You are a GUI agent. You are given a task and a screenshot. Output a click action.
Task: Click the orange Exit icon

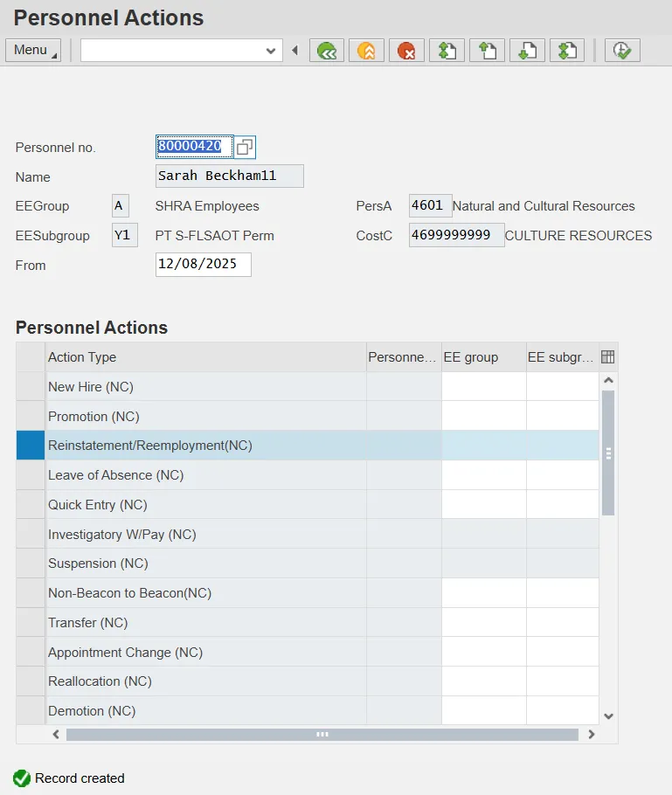[366, 51]
